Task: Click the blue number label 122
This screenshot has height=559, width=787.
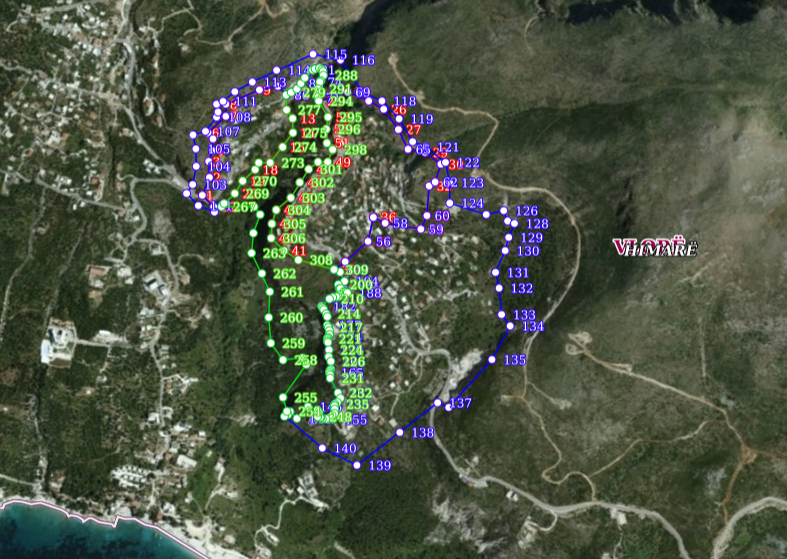Action: 469,163
